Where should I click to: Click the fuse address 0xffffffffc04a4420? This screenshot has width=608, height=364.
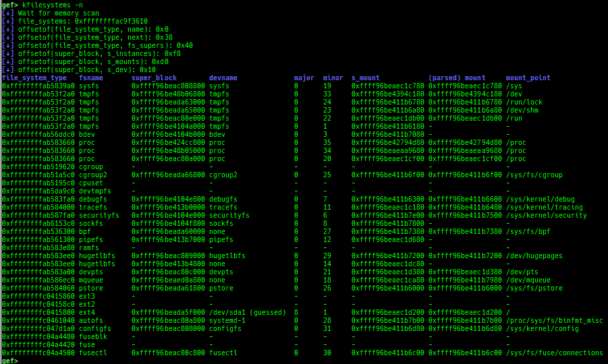click(38, 345)
